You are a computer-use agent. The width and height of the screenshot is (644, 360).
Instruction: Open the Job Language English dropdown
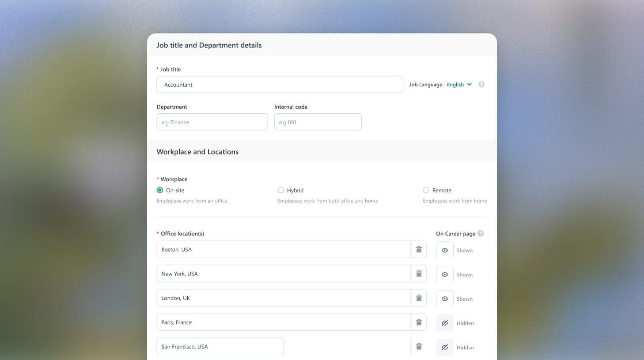coord(459,84)
